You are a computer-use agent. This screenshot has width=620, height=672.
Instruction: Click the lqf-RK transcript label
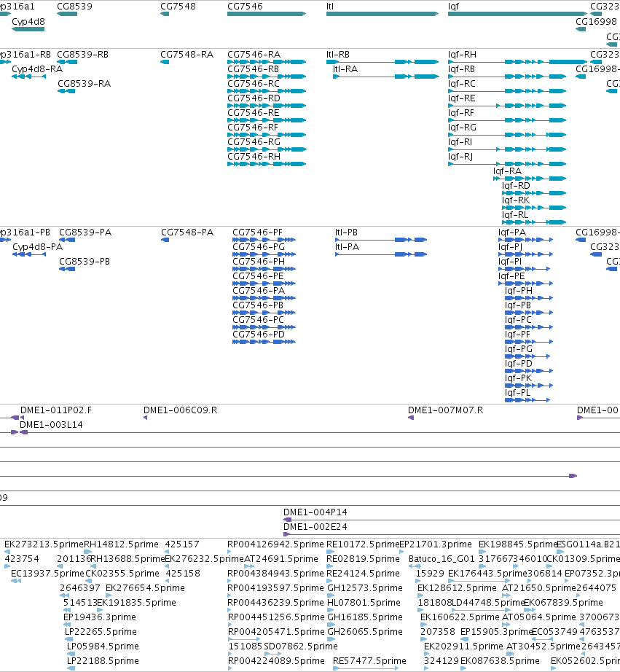pyautogui.click(x=516, y=200)
